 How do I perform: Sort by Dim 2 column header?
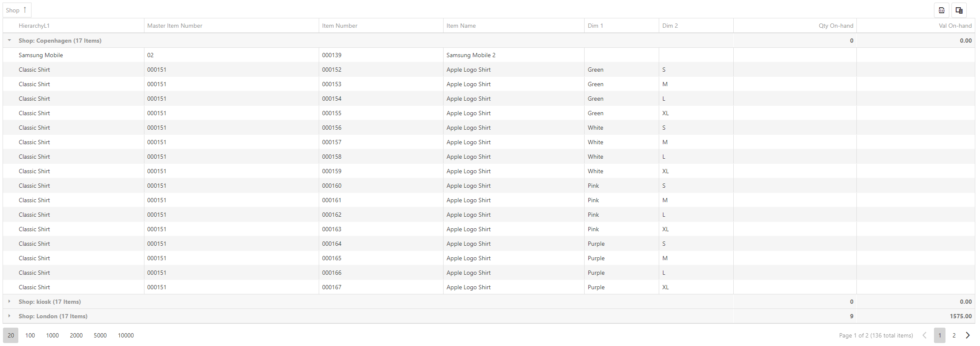696,26
